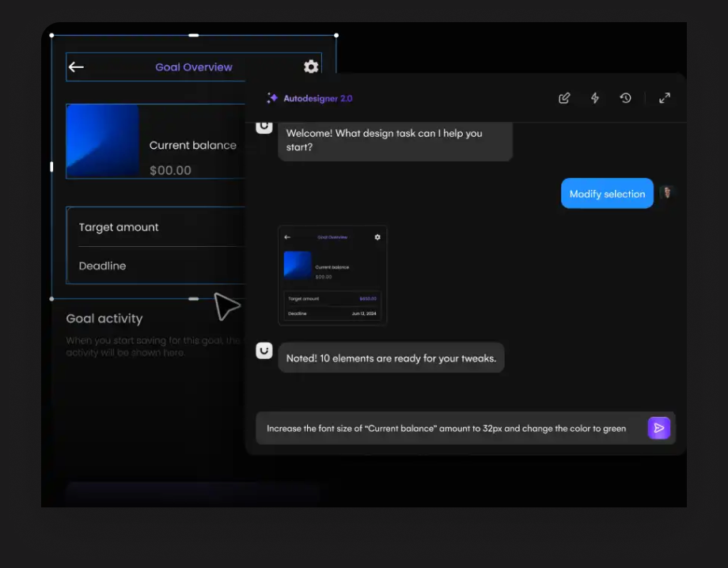Viewport: 728px width, 568px height.
Task: Open the selected design preview thumbnail
Action: (x=332, y=275)
